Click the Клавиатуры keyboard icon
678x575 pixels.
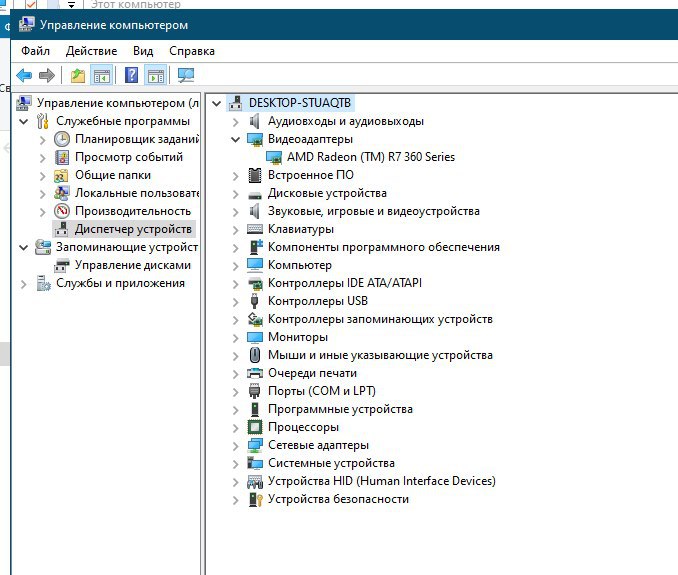pyautogui.click(x=255, y=229)
